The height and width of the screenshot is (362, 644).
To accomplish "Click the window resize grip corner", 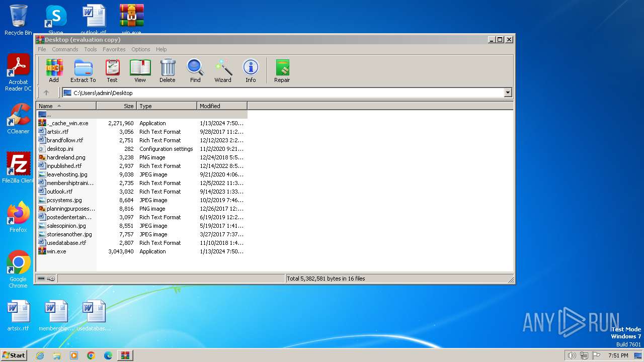I will pos(511,280).
